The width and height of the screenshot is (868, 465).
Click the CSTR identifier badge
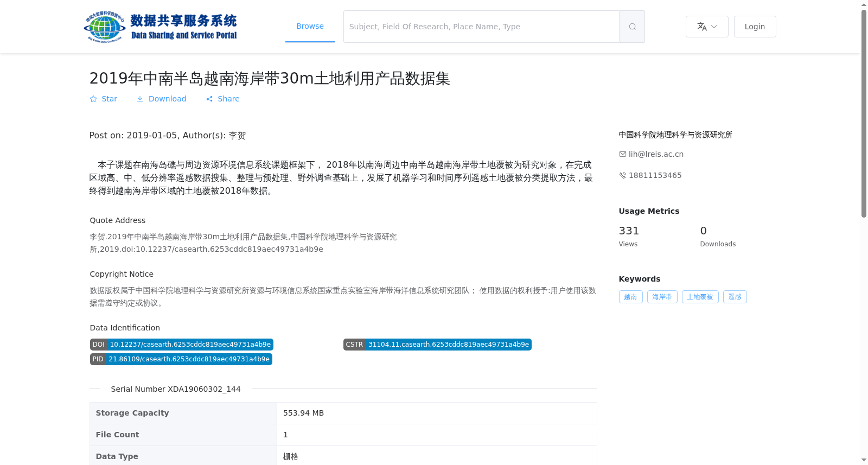[437, 345]
